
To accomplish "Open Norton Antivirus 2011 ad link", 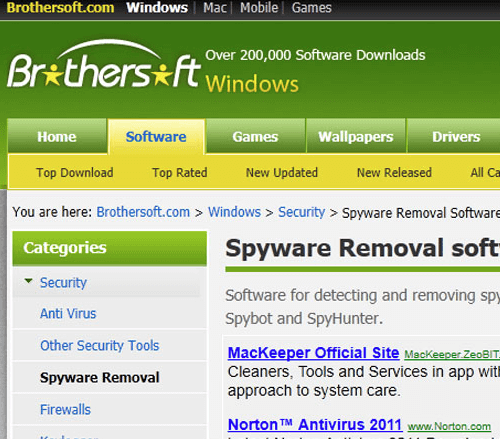I will pos(315,425).
